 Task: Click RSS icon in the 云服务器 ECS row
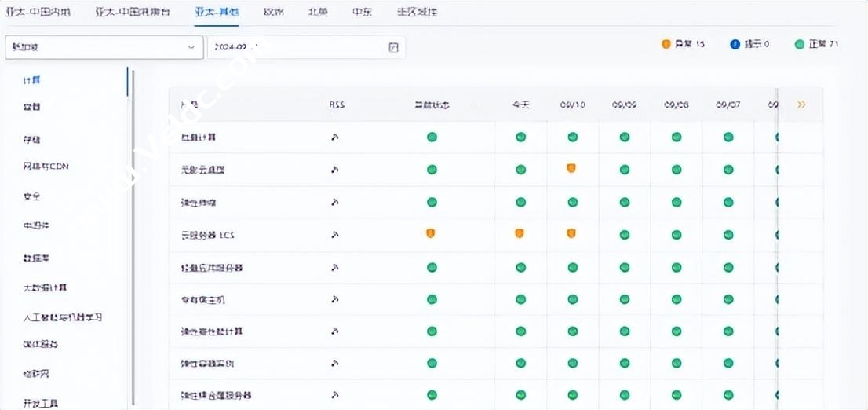click(334, 234)
